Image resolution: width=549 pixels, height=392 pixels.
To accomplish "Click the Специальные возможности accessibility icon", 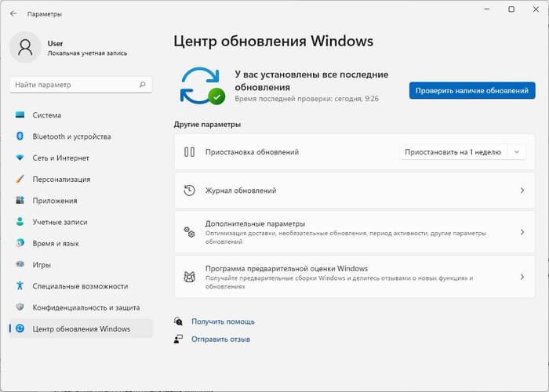I will [x=20, y=286].
